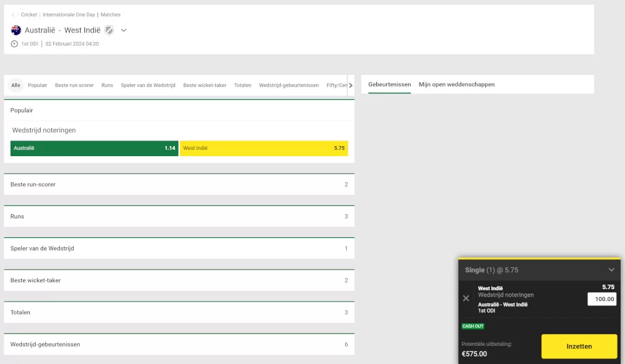This screenshot has width=625, height=364.
Task: Open the Matches breadcrumb link
Action: pos(111,15)
